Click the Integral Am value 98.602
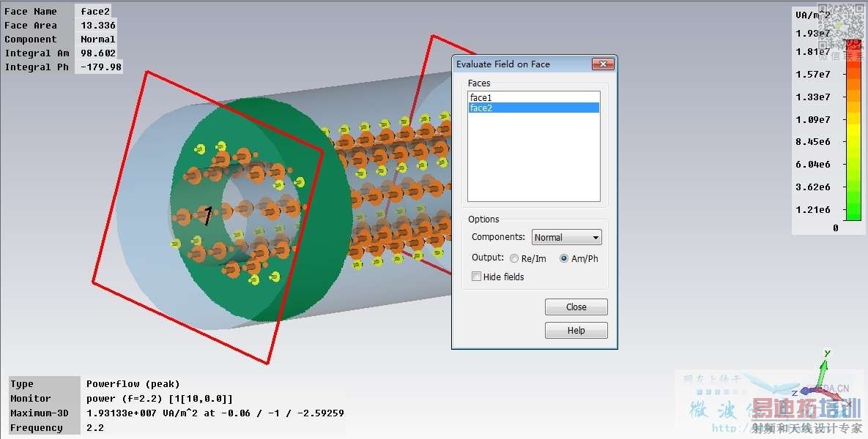 (98, 53)
